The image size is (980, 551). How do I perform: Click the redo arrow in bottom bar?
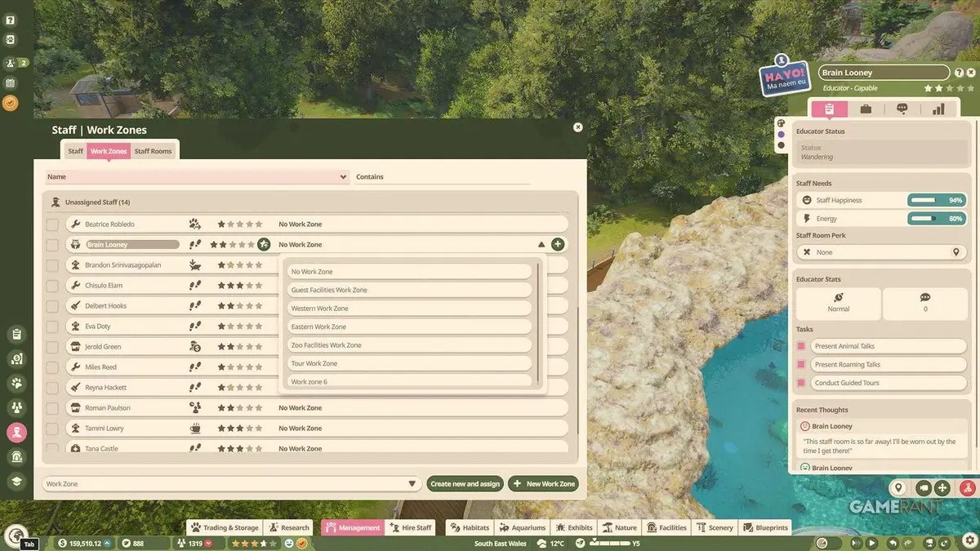(908, 543)
